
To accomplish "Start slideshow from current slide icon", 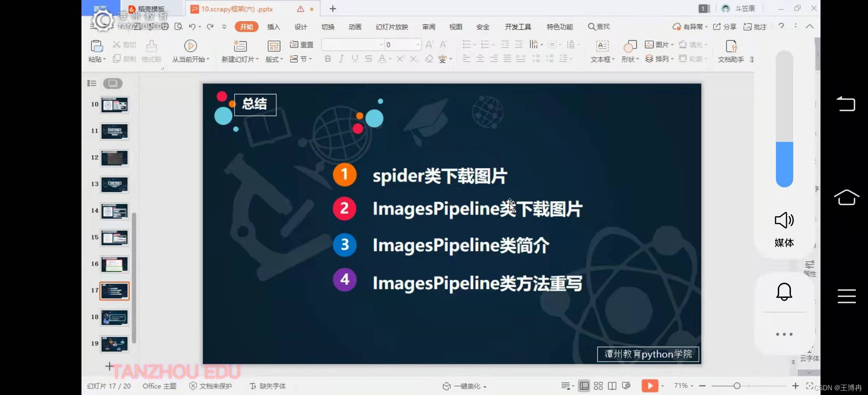I will point(190,46).
